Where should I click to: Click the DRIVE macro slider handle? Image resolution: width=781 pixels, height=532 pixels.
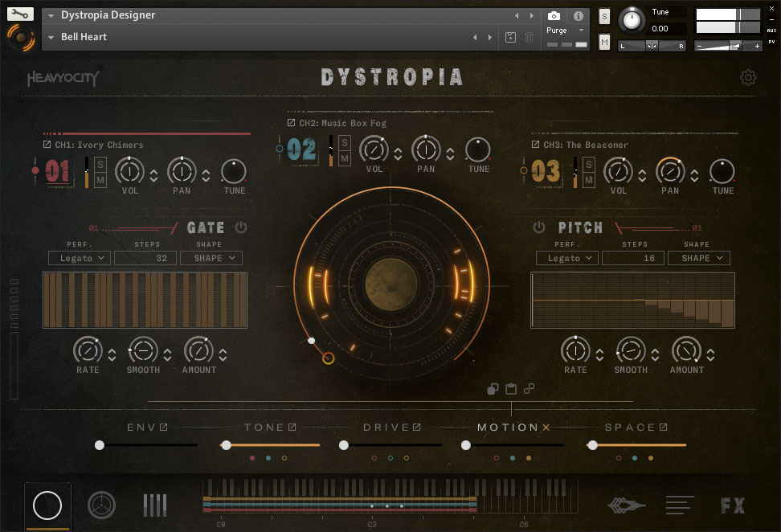344,444
